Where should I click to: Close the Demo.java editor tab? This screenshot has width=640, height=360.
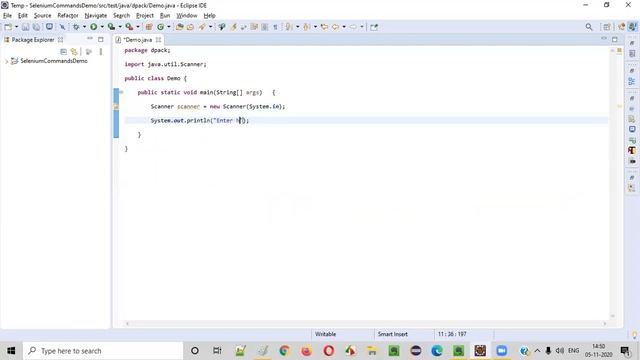pyautogui.click(x=158, y=40)
